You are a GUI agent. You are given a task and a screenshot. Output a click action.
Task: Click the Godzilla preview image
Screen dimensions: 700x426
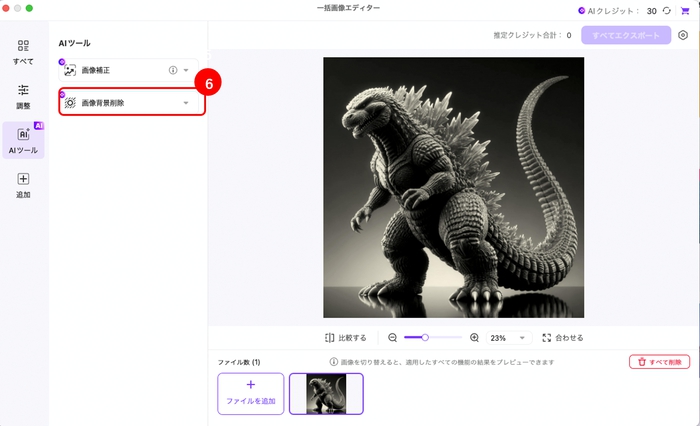454,188
